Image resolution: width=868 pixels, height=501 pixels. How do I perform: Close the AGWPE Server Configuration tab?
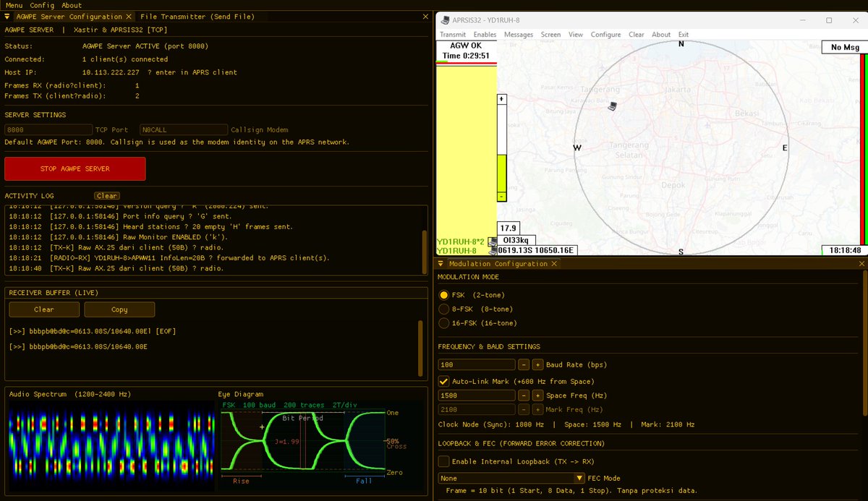click(129, 16)
